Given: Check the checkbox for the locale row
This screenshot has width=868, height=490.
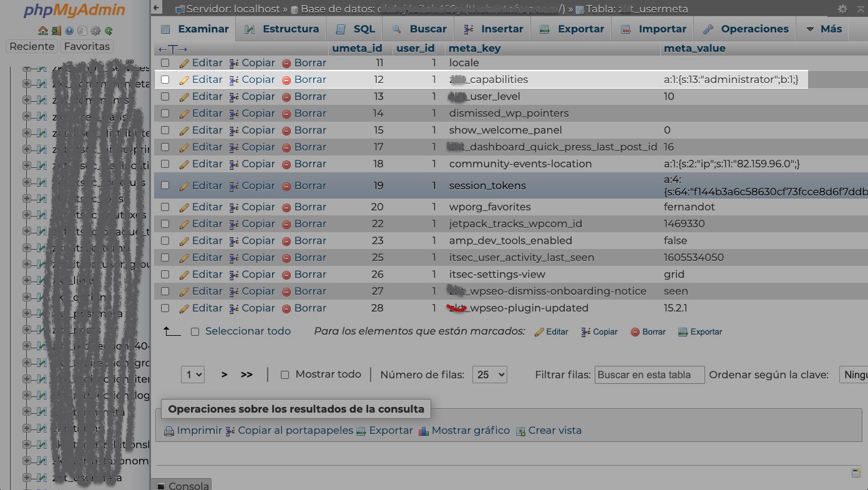Looking at the screenshot, I should click(165, 63).
